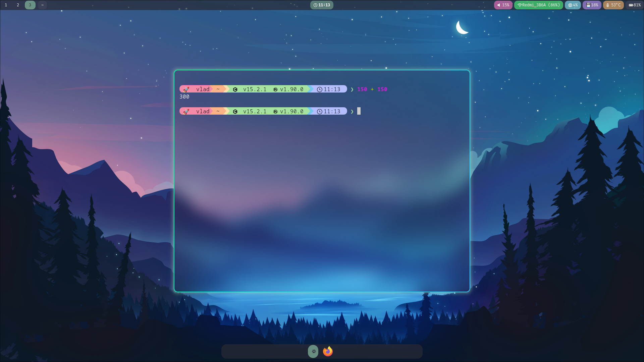The height and width of the screenshot is (362, 644).
Task: Click the 53°C temperature module
Action: point(613,5)
